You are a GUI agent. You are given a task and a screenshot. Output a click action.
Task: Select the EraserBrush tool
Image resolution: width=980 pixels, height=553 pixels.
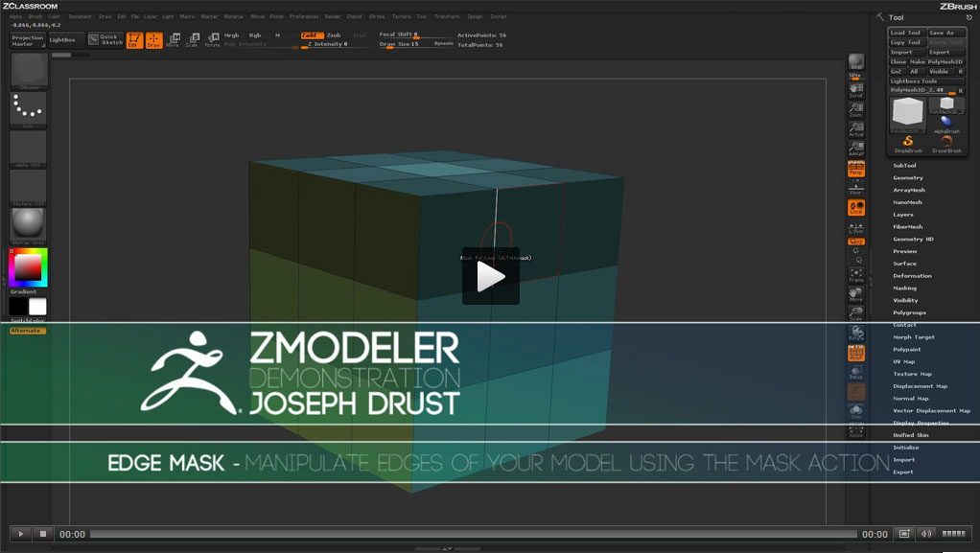click(946, 142)
